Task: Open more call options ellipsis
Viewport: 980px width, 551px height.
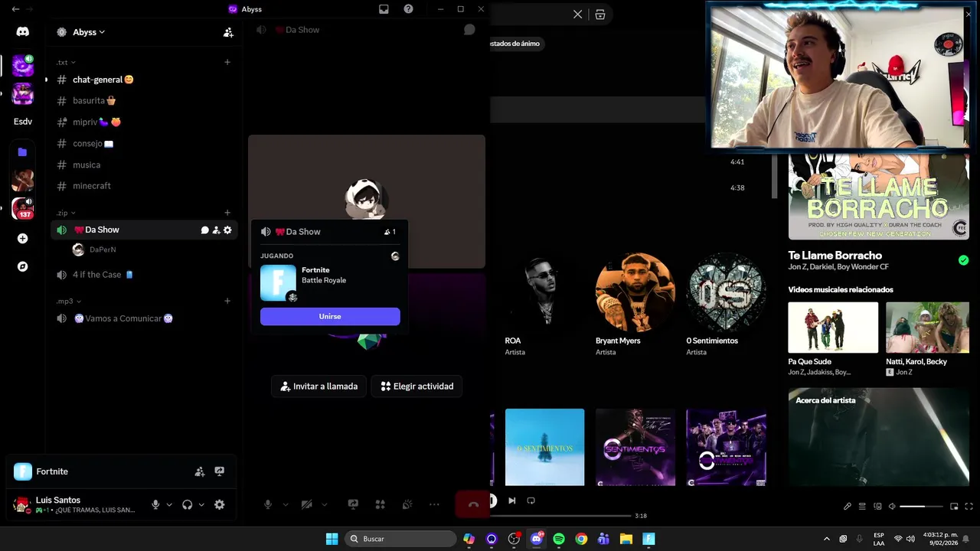Action: (434, 504)
